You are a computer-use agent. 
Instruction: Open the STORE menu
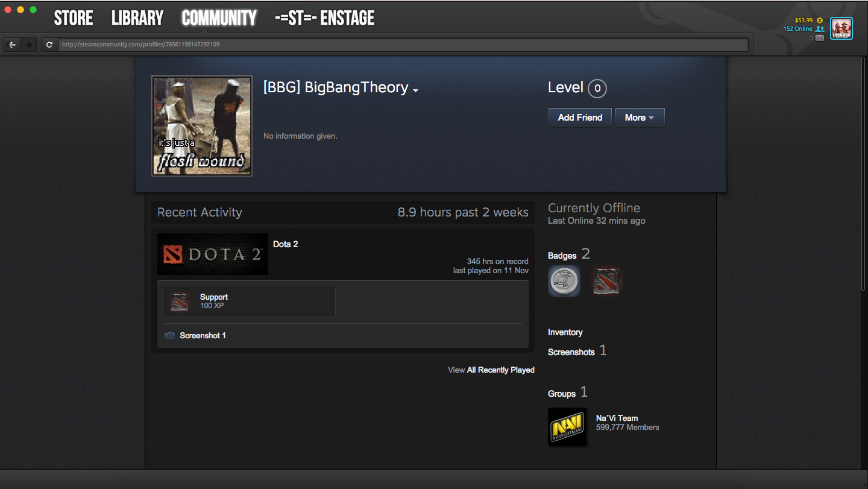pyautogui.click(x=74, y=18)
